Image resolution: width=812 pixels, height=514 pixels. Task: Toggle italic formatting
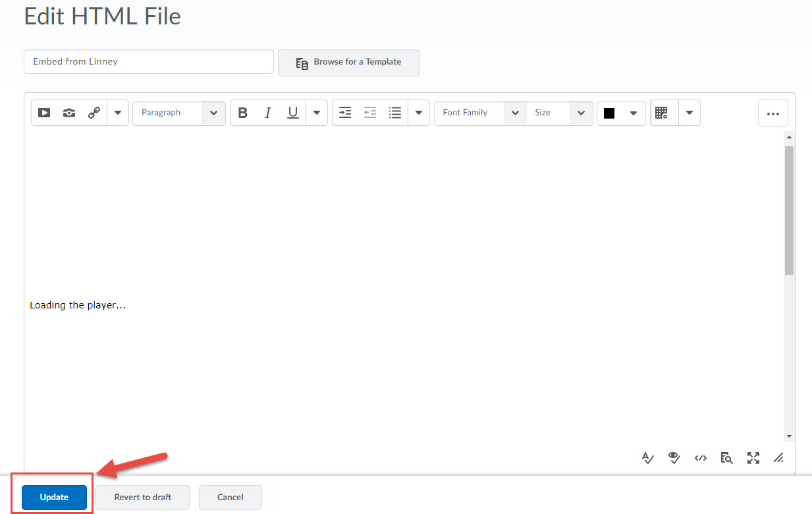(x=267, y=113)
